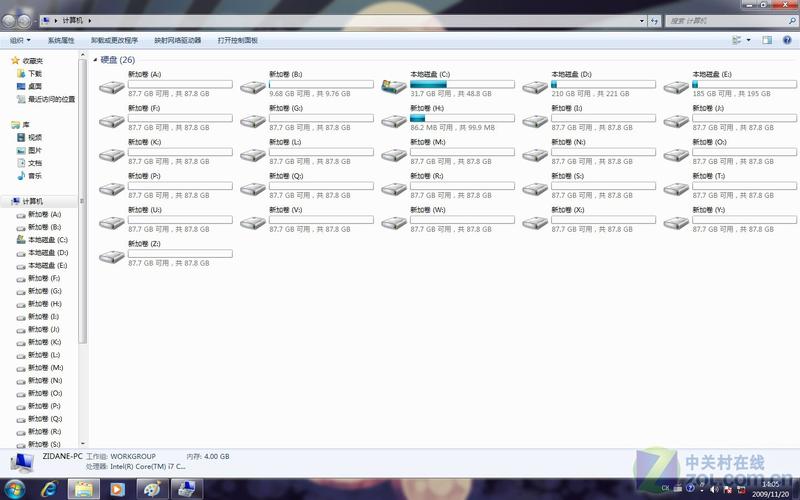This screenshot has width=800, height=500.
Task: Click the navigation pane vertical scrollbar
Action: pyautogui.click(x=83, y=202)
